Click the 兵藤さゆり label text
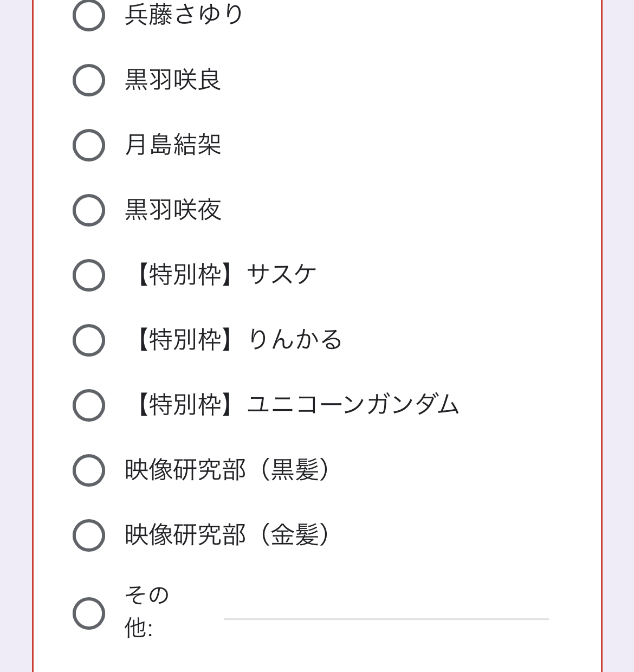This screenshot has height=672, width=634. pos(184,15)
